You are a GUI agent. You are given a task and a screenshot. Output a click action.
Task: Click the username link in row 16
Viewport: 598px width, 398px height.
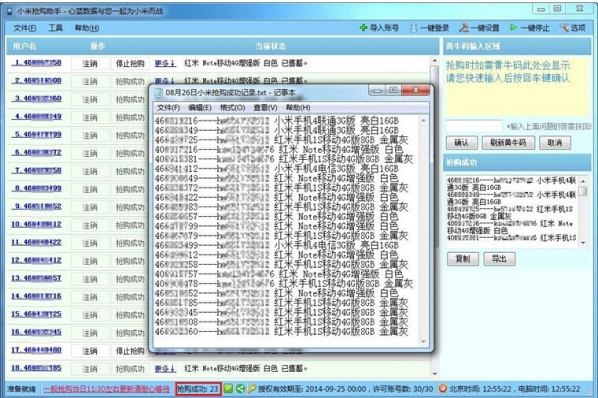(x=37, y=332)
